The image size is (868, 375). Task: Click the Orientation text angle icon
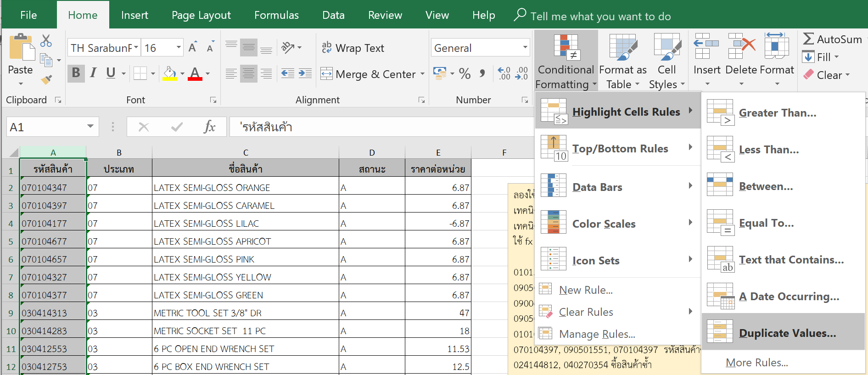(288, 47)
